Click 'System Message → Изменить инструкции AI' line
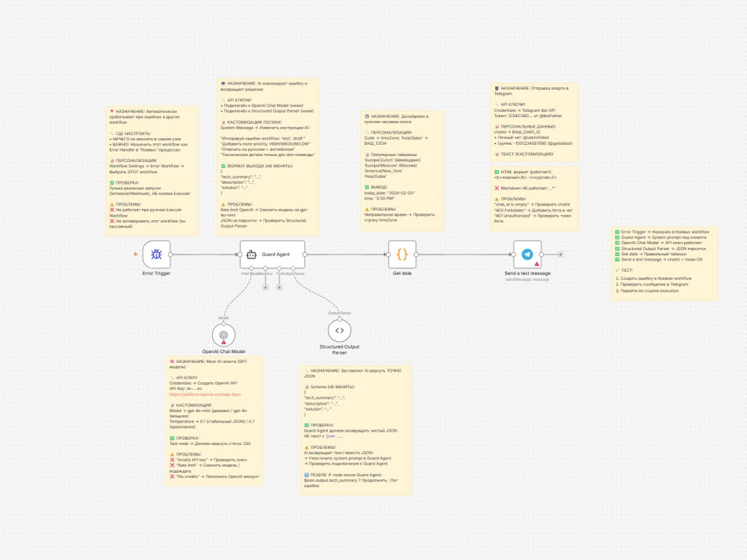This screenshot has width=747, height=560. pos(265,128)
